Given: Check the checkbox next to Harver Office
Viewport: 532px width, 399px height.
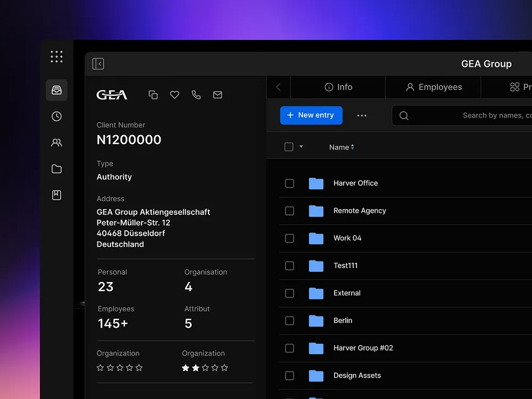Looking at the screenshot, I should click(289, 183).
